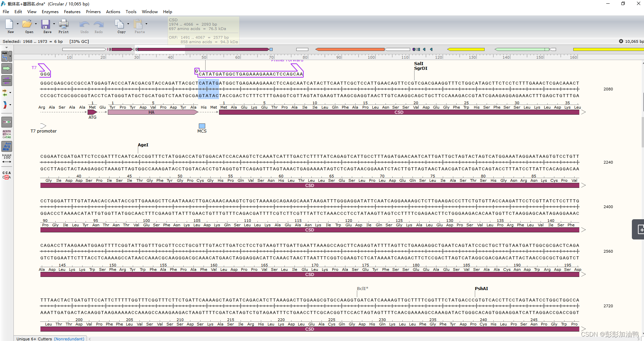Viewport: 644px width, 341px height.
Task: Click the vertical scrollbar thumb on right
Action: pos(643,132)
